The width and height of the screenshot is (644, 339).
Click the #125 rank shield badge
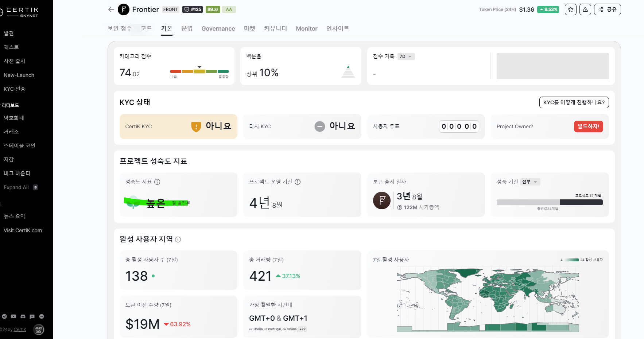[193, 9]
